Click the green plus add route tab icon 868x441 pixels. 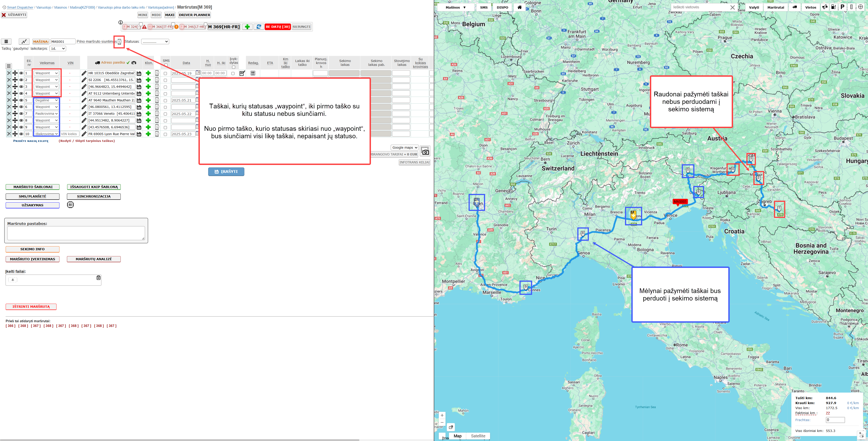point(247,27)
